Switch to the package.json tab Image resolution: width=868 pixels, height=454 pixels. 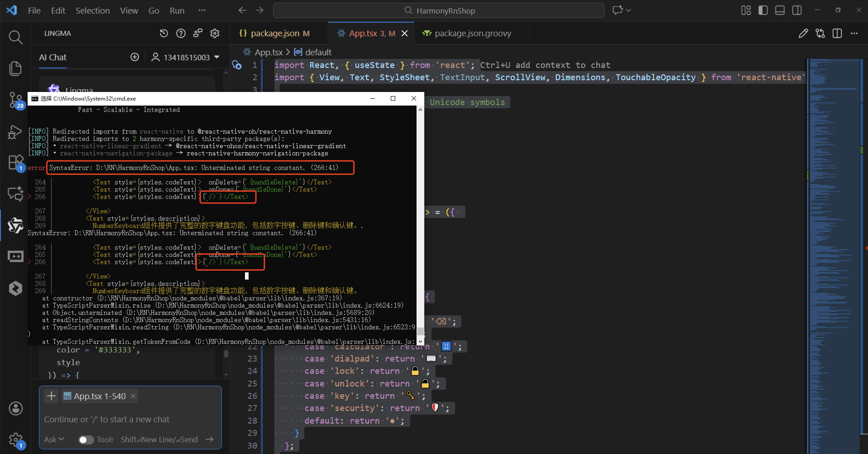(x=275, y=33)
